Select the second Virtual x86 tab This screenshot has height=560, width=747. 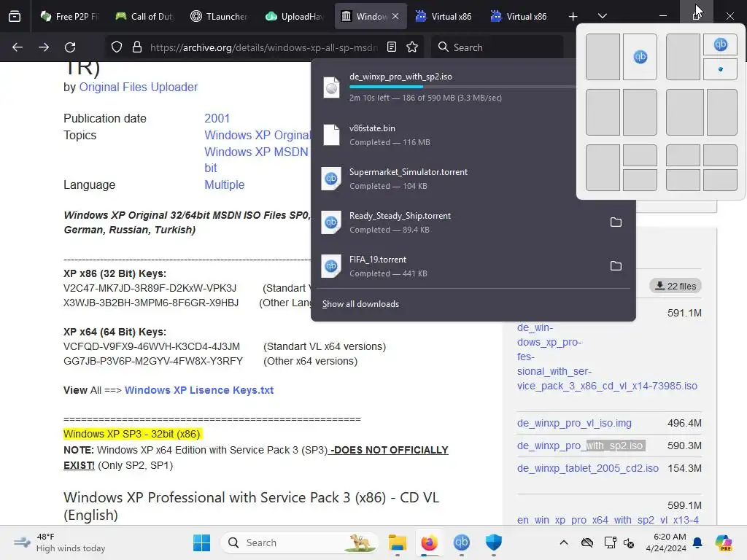[x=519, y=16]
